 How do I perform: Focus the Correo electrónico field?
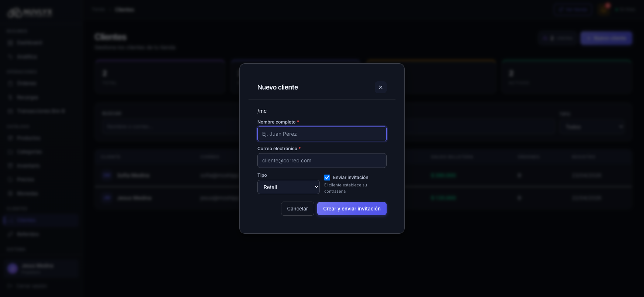322,161
